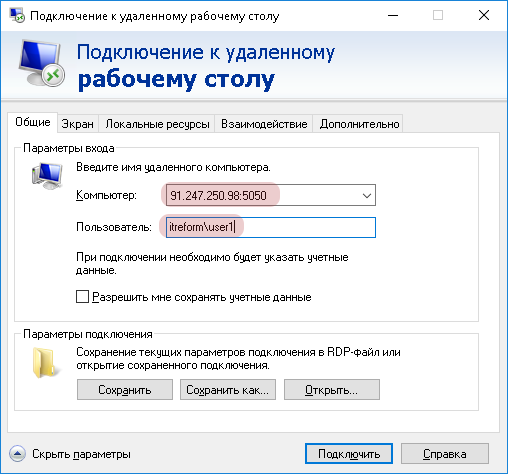Click the yellow folder icon in Параметры подключения

(x=47, y=362)
